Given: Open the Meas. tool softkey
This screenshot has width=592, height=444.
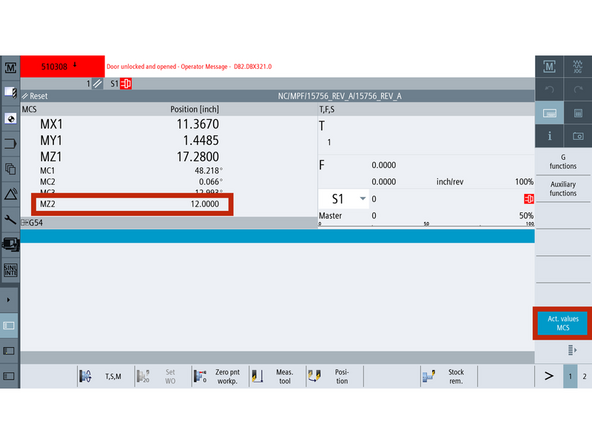Looking at the screenshot, I should click(x=278, y=376).
